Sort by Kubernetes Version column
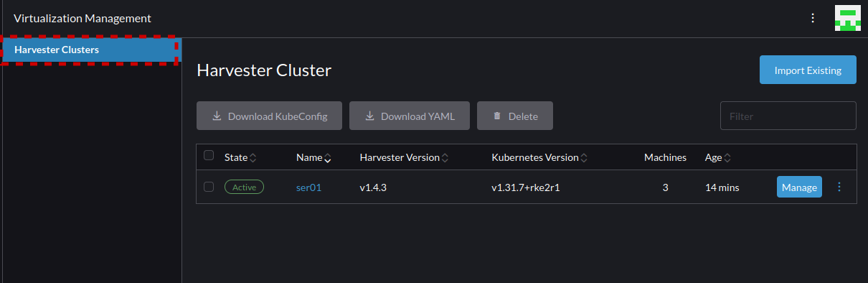The height and width of the screenshot is (283, 868). click(539, 157)
